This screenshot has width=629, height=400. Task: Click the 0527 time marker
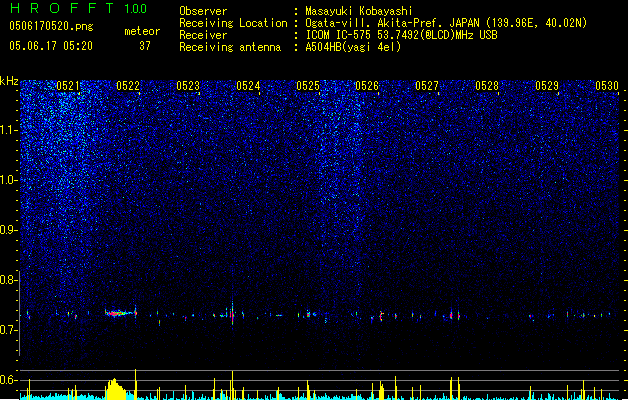427,86
